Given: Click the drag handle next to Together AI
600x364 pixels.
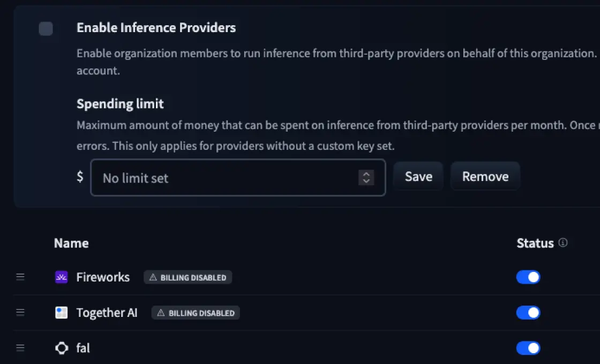Looking at the screenshot, I should pos(20,312).
